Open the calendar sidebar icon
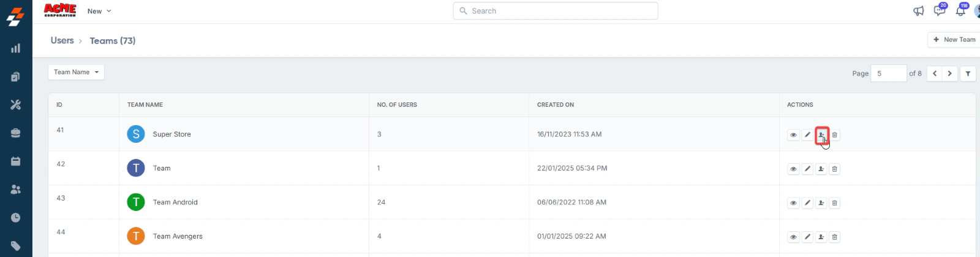 pos(16,161)
